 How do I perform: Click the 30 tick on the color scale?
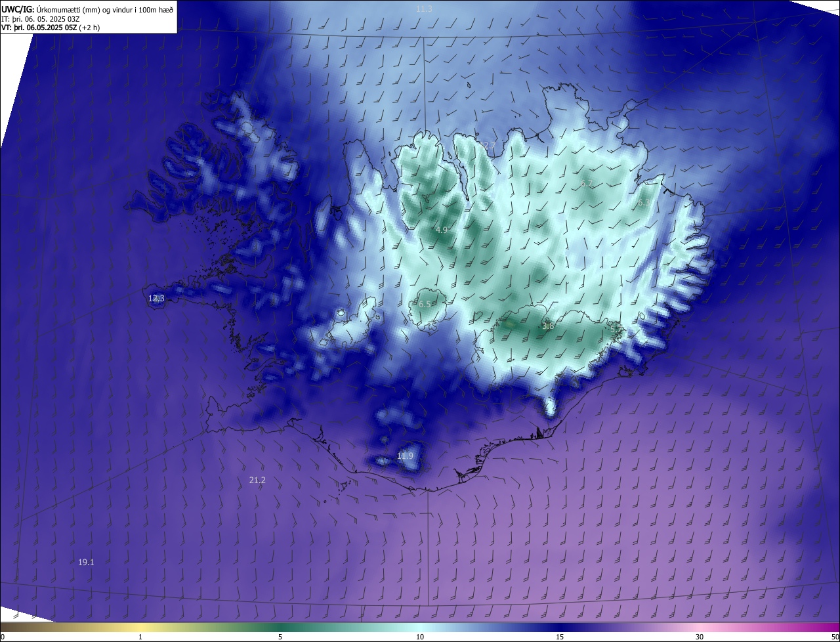(700, 637)
